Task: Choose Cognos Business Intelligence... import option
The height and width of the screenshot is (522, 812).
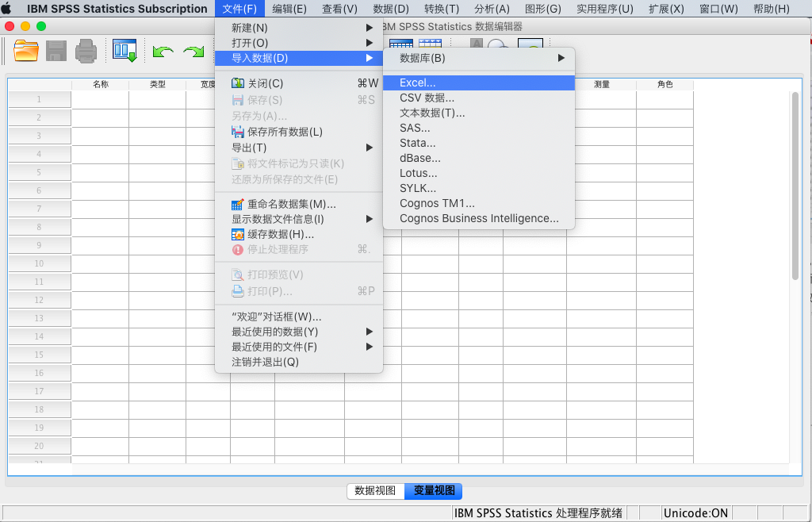Action: [479, 218]
